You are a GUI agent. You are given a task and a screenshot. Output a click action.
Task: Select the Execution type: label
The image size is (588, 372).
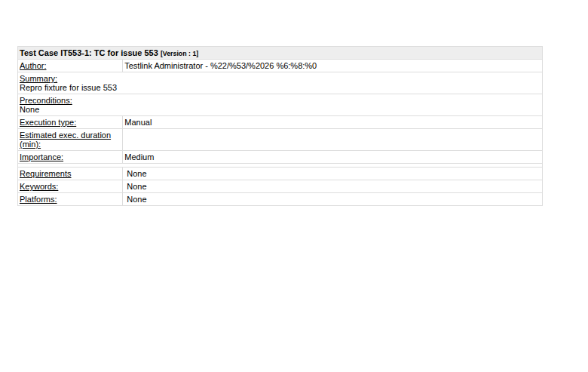pyautogui.click(x=47, y=122)
